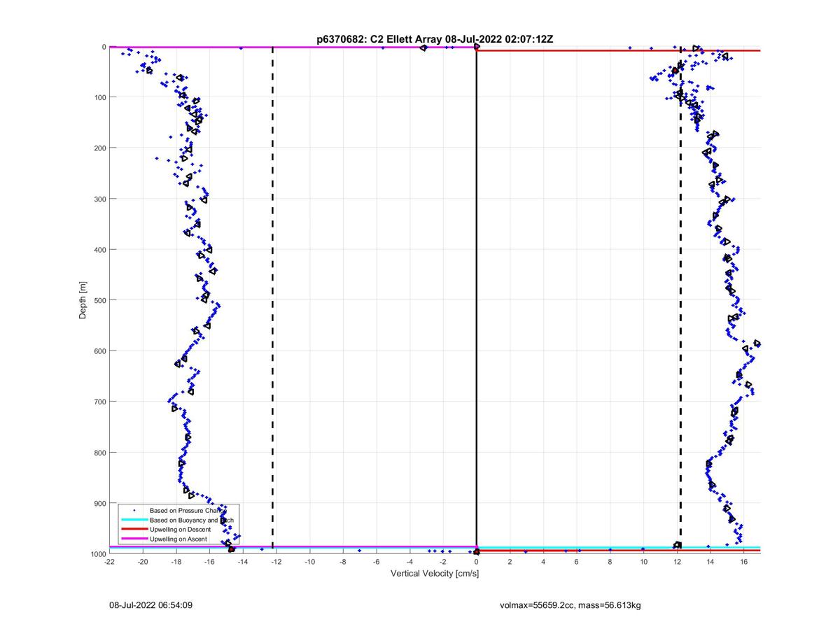Click the solid black vertical line at zero velocity
This screenshot has height=622, width=840.
pos(477,300)
